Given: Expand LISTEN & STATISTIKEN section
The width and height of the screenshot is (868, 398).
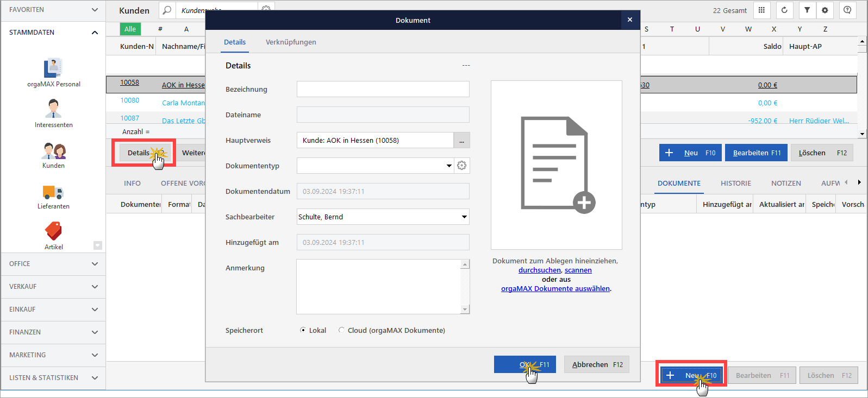Looking at the screenshot, I should (53, 378).
